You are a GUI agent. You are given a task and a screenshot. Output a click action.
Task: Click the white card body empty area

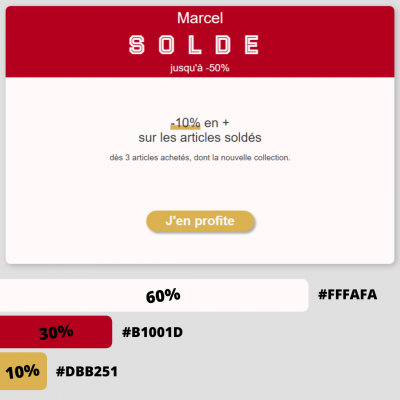point(200,187)
